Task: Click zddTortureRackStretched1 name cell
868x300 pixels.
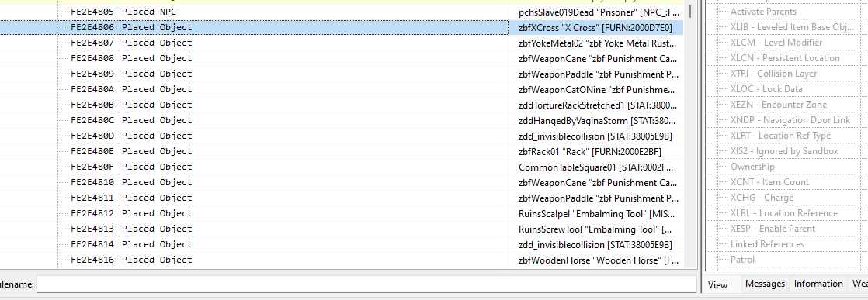Action: [x=597, y=105]
